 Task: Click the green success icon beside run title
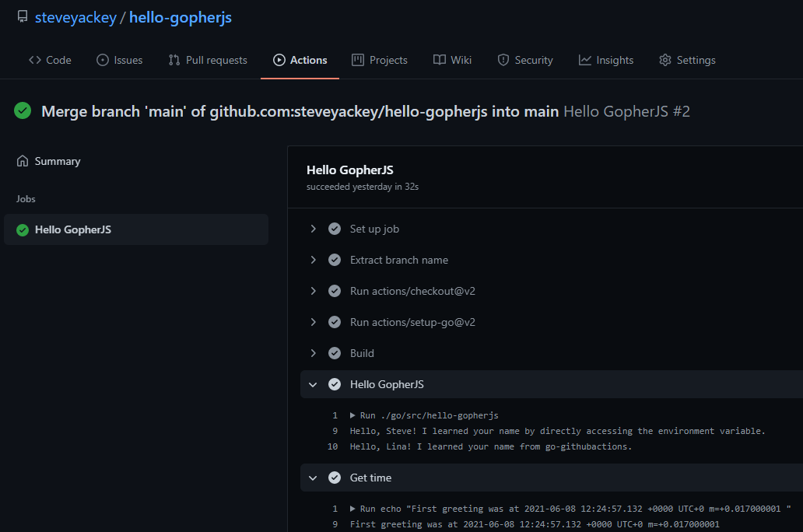(23, 111)
